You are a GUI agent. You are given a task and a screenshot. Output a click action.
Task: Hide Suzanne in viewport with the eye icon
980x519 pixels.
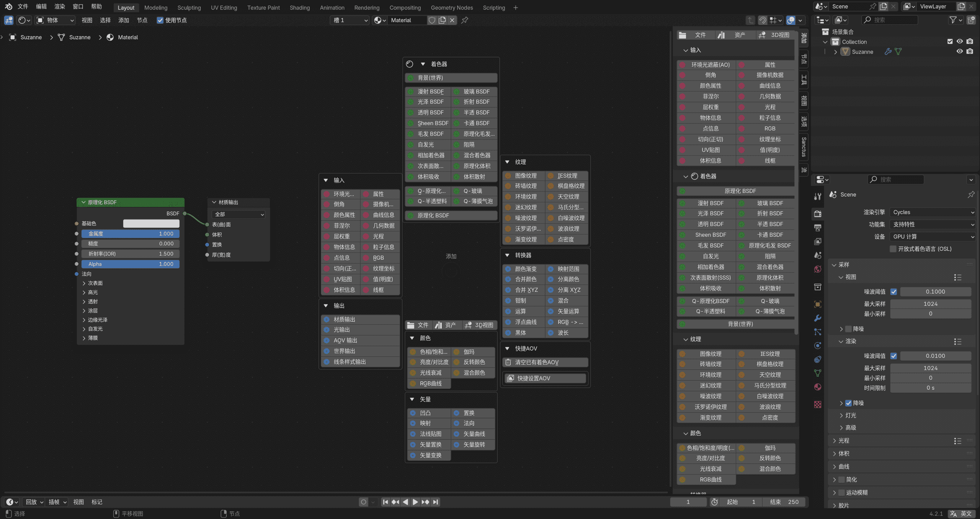pyautogui.click(x=960, y=51)
